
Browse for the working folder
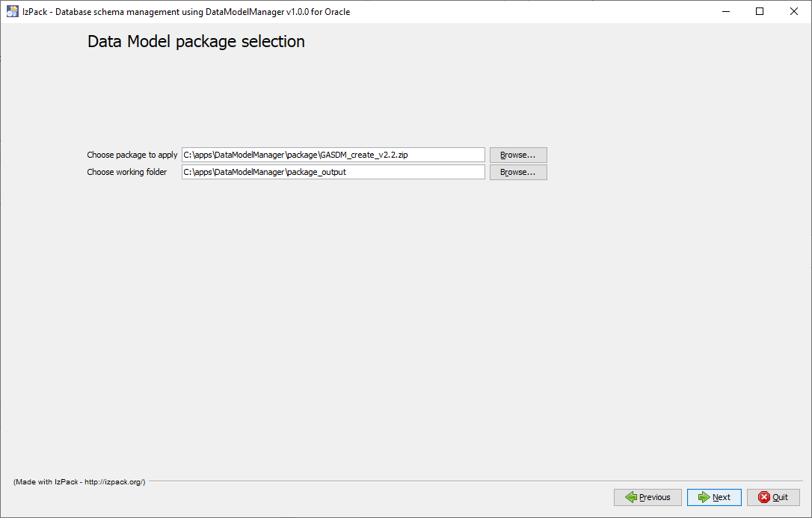click(518, 172)
